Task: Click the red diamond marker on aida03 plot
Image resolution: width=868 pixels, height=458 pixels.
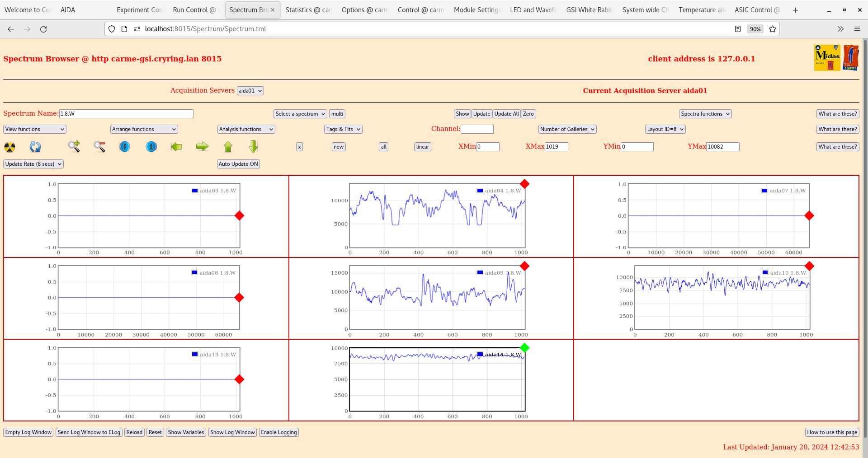Action: pyautogui.click(x=240, y=216)
